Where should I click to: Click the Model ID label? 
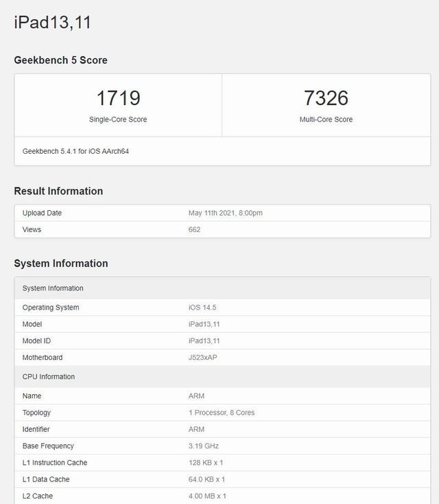pyautogui.click(x=36, y=341)
